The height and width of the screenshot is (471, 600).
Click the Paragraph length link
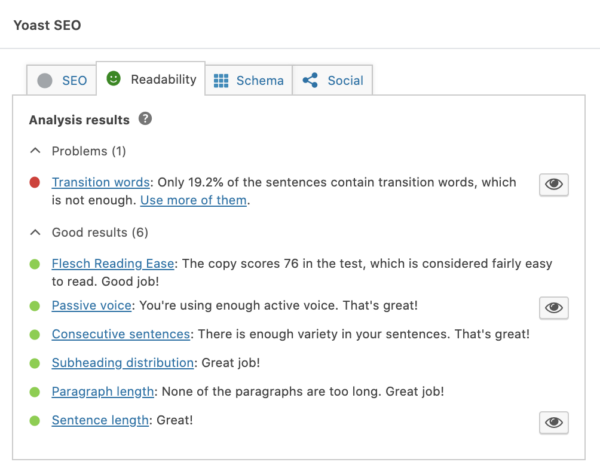(x=103, y=392)
